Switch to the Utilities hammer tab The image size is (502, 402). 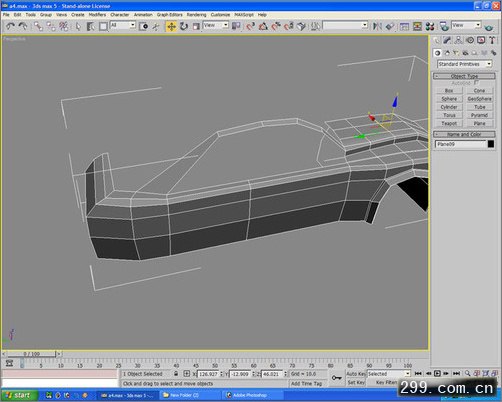tap(492, 41)
